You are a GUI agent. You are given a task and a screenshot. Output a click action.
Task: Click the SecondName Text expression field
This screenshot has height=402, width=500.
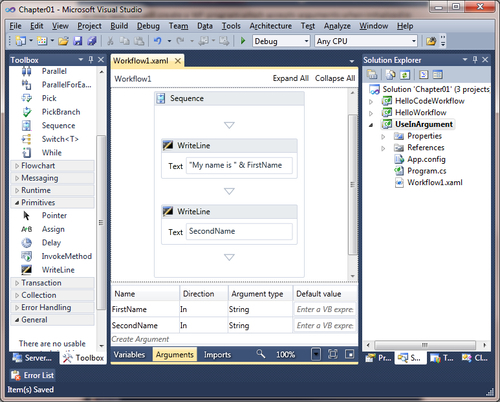point(239,231)
